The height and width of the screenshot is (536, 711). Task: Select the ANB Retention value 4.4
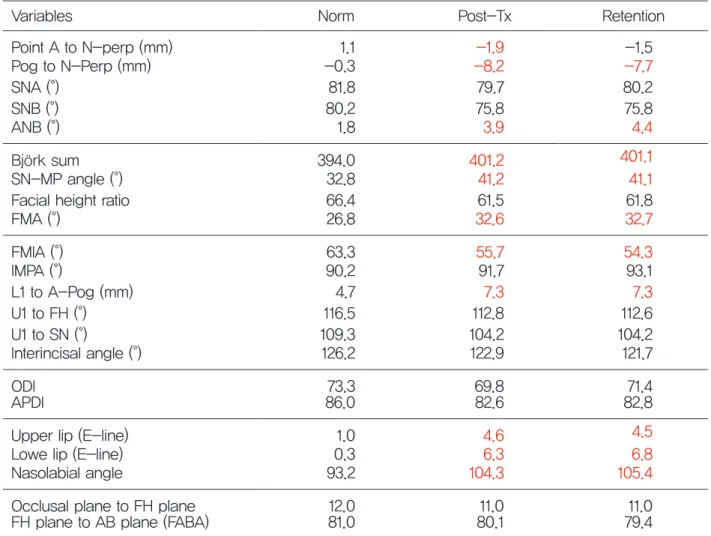click(x=642, y=127)
